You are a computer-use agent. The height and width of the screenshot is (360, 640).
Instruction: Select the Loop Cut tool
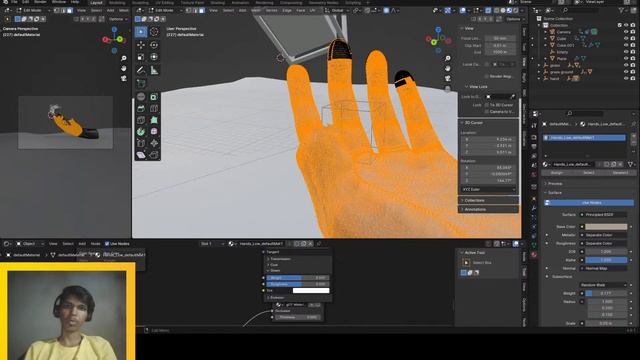[154, 109]
